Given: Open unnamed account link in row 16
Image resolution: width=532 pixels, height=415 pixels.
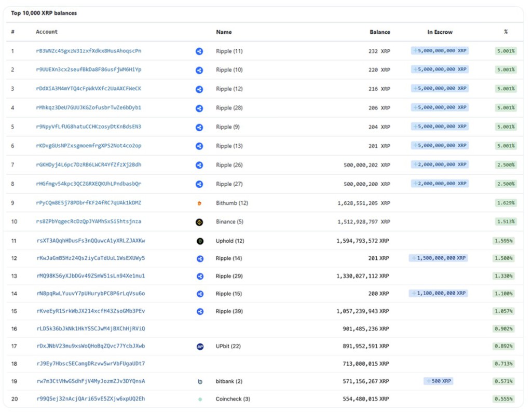Looking at the screenshot, I should 91,329.
